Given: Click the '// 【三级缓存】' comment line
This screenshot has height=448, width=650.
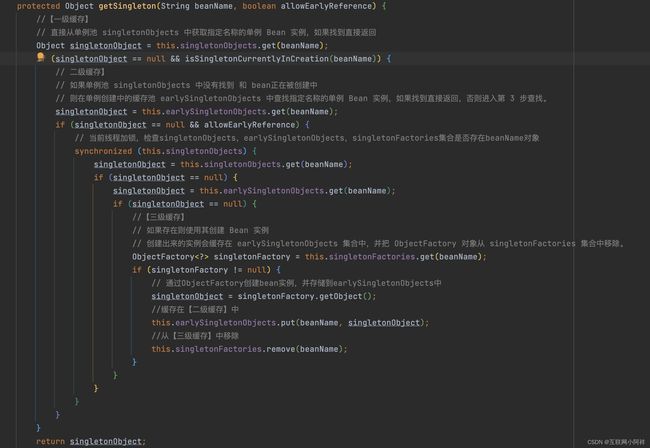Looking at the screenshot, I should point(158,217).
